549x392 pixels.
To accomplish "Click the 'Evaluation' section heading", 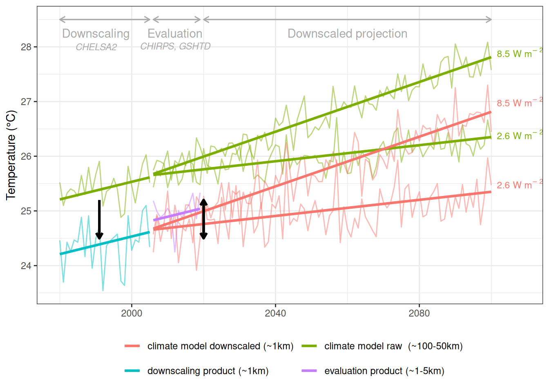I will pyautogui.click(x=175, y=33).
